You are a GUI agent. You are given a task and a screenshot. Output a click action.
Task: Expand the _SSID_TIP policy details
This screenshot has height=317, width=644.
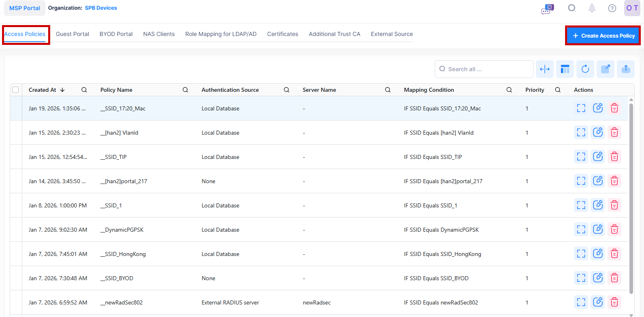pyautogui.click(x=581, y=156)
